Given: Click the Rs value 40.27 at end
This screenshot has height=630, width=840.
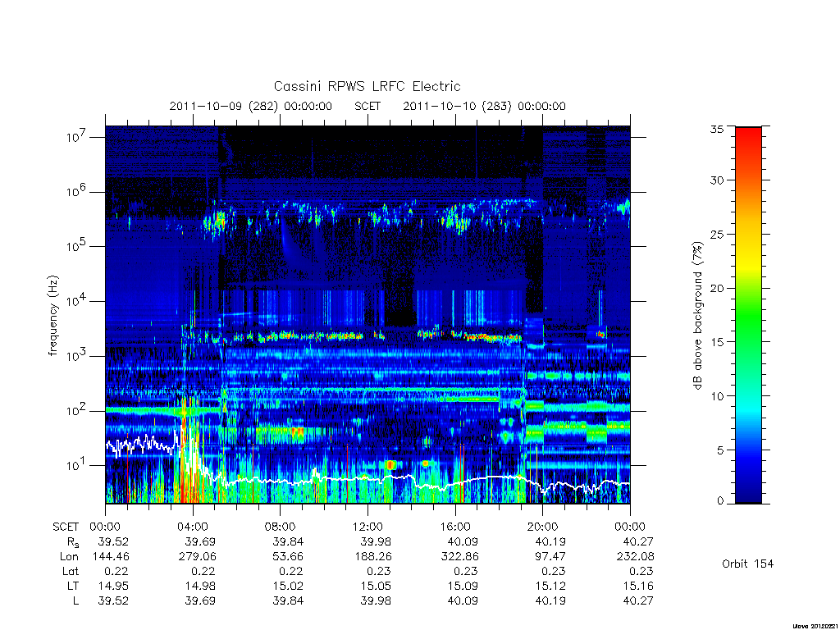Looking at the screenshot, I should pos(639,541).
